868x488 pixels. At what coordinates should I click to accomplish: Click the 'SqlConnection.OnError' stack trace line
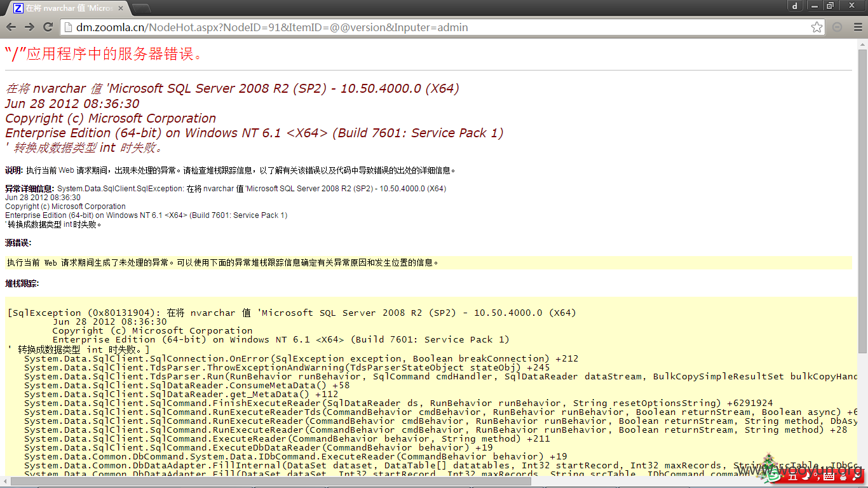pos(301,358)
